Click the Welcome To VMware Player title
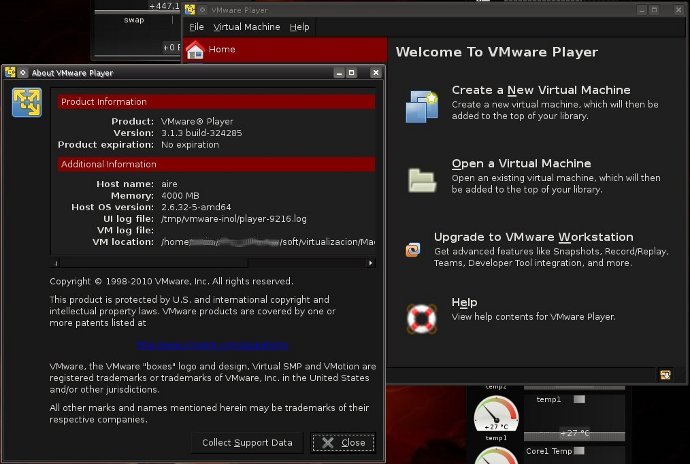The height and width of the screenshot is (464, 690). (x=497, y=52)
